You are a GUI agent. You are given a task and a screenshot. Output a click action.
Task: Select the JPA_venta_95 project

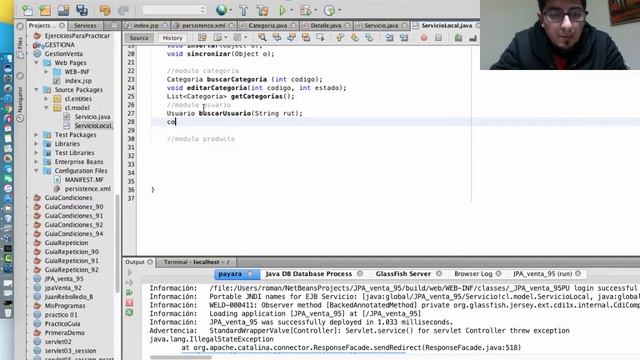point(64,278)
